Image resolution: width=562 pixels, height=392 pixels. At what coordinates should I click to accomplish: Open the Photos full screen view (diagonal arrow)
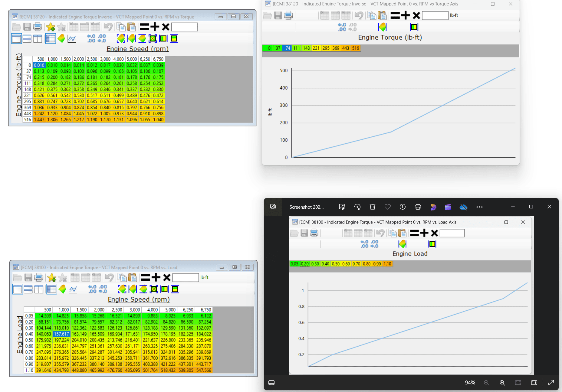(x=551, y=383)
